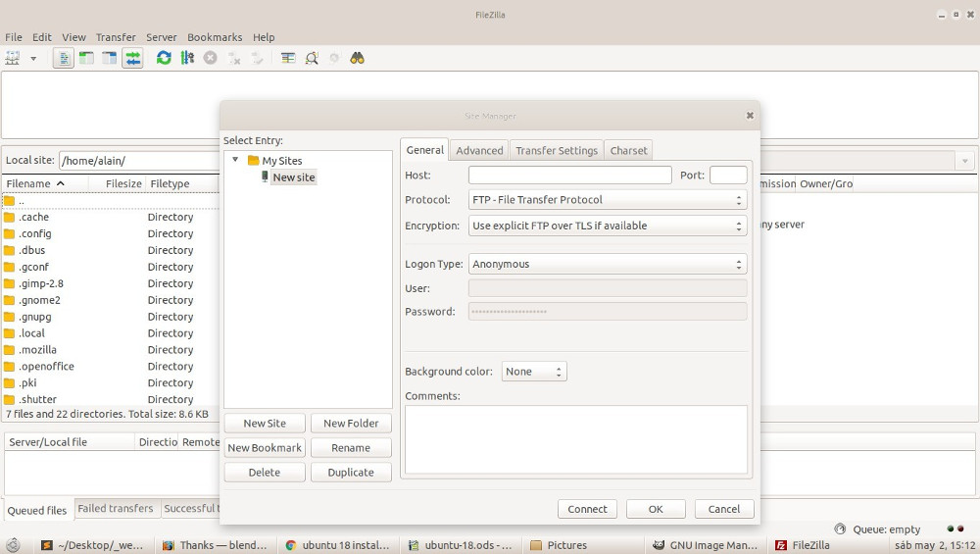Click the New Folder button
The height and width of the screenshot is (554, 980).
351,423
